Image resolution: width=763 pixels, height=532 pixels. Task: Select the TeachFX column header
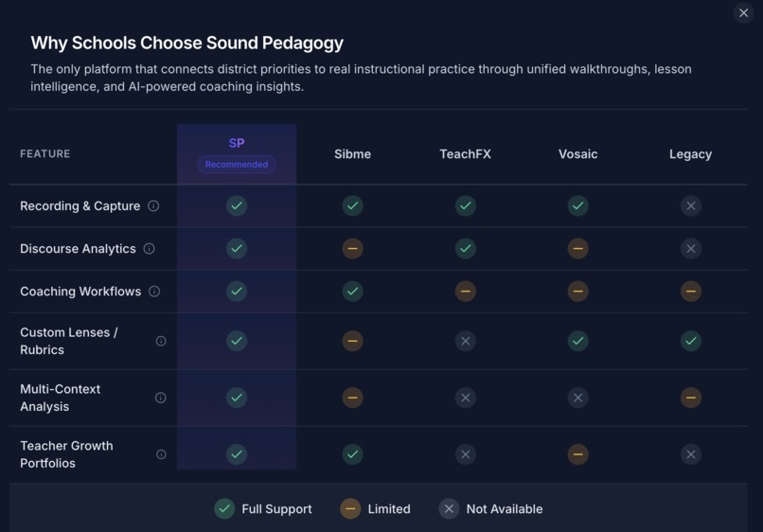[465, 154]
